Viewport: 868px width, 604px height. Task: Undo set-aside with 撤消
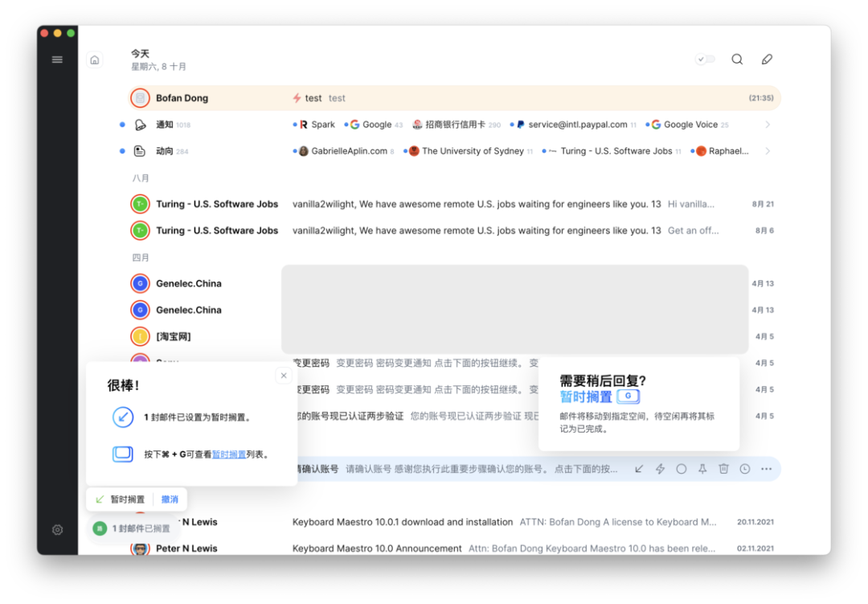(170, 499)
